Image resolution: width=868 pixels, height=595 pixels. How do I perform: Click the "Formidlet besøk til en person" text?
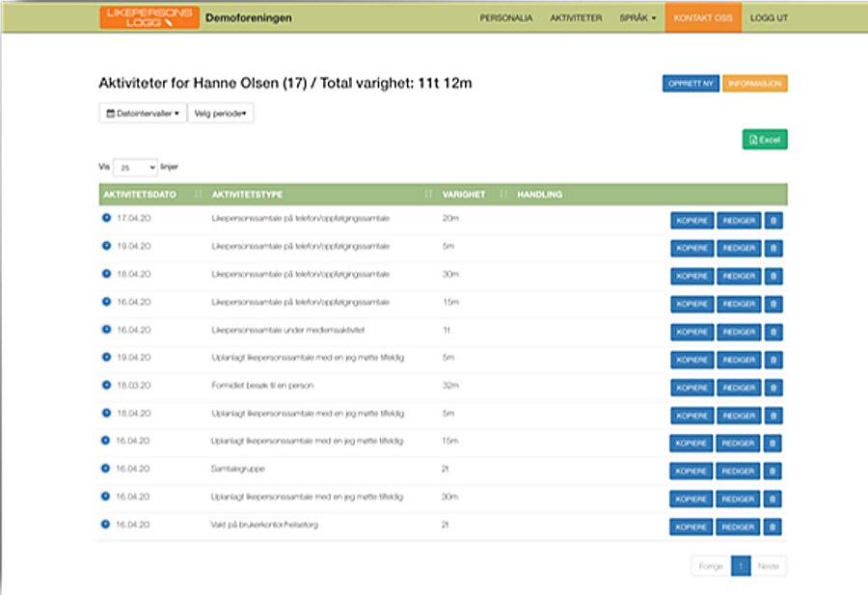pyautogui.click(x=262, y=385)
